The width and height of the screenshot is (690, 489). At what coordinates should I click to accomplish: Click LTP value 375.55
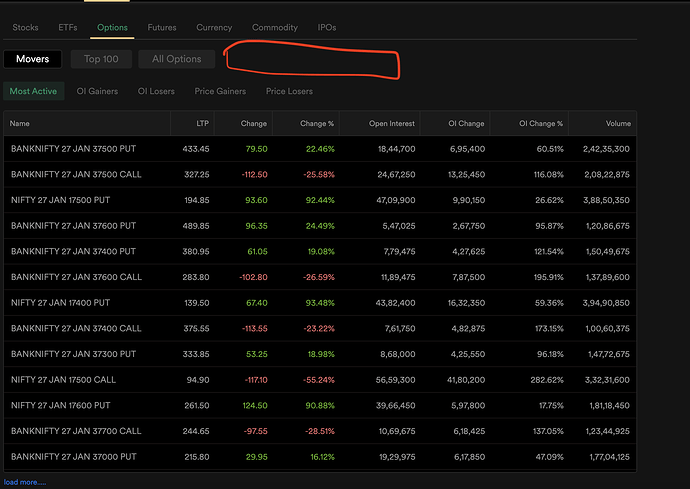point(196,328)
